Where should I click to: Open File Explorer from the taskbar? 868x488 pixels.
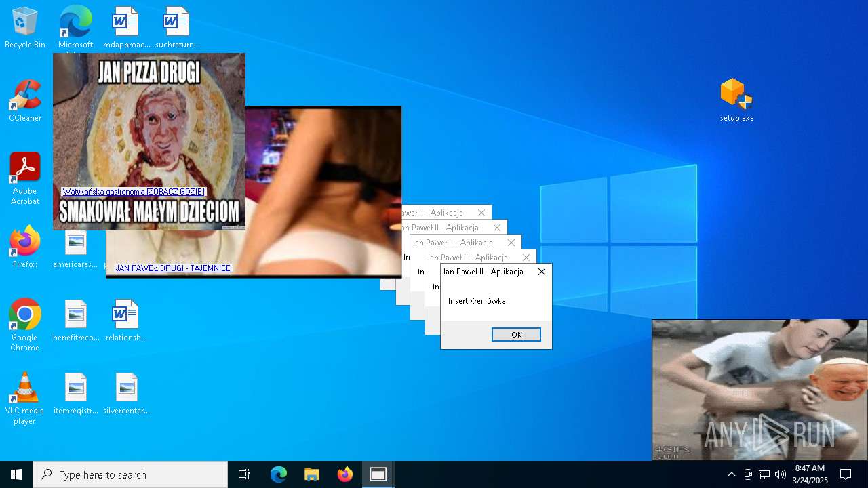312,474
